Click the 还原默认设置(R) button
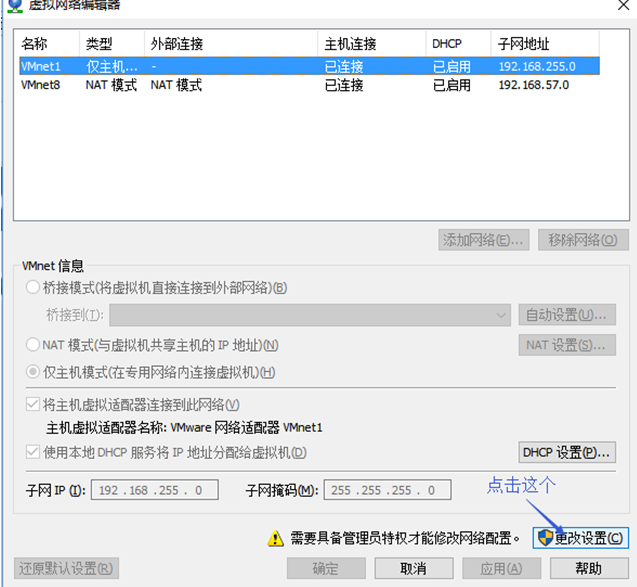637x587 pixels. 66,568
